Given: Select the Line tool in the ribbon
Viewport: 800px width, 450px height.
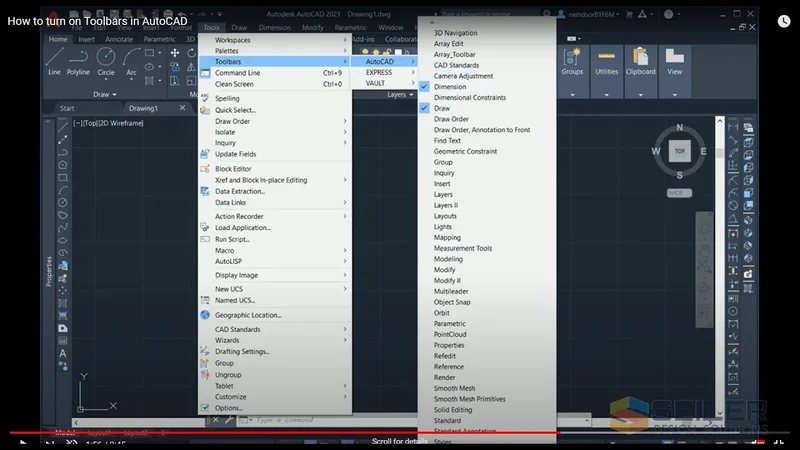Looking at the screenshot, I should coord(54,60).
